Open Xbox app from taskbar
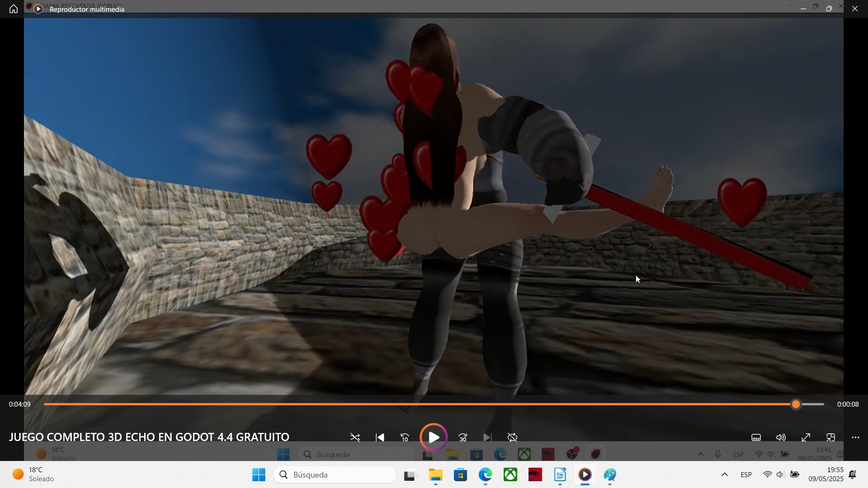Viewport: 868px width, 488px height. [x=510, y=475]
